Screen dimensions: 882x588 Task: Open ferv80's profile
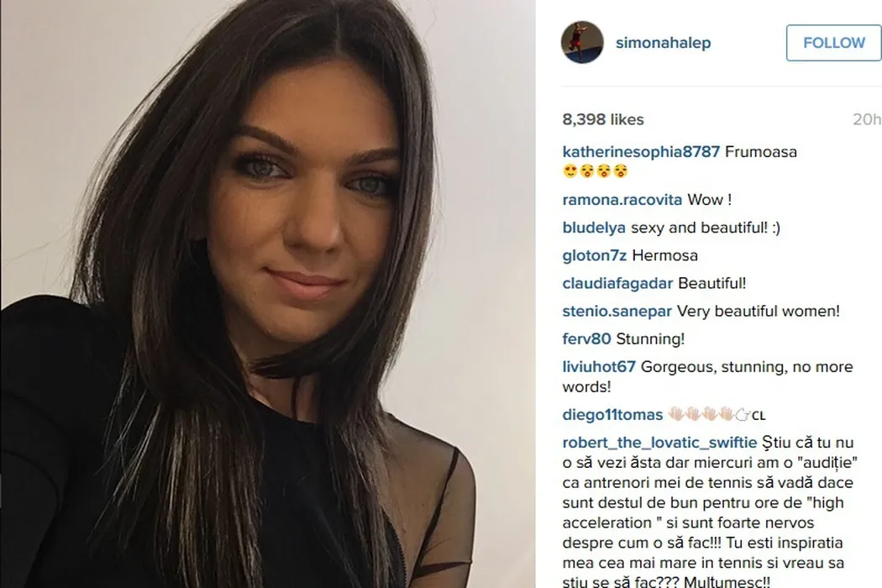point(586,339)
